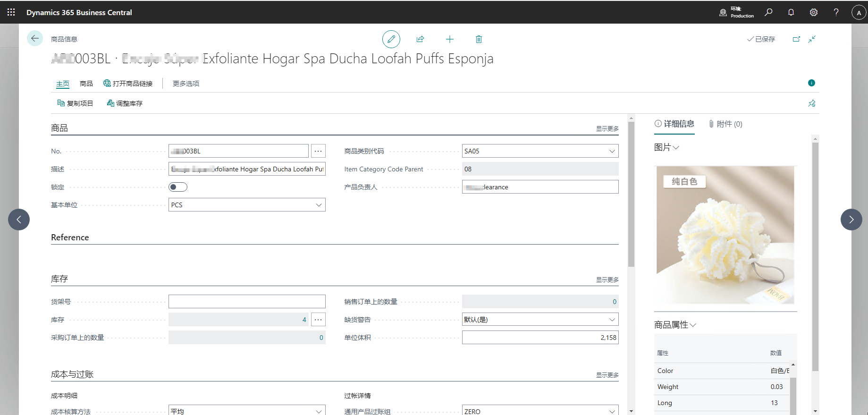
Task: Click the white loofah product image
Action: 725,235
